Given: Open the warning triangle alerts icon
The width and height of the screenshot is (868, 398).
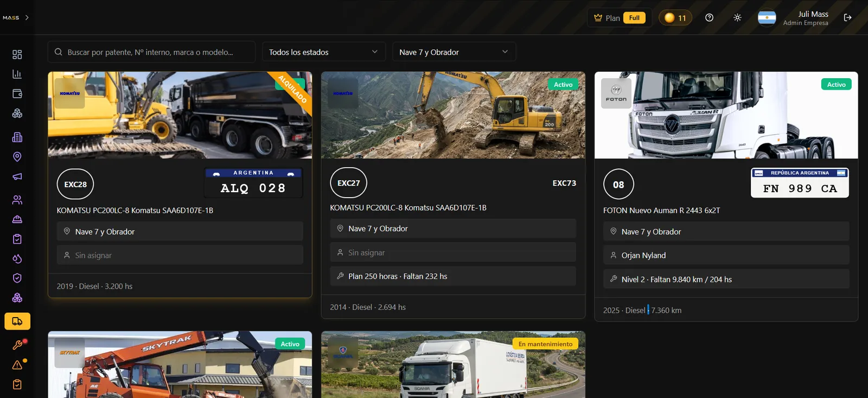Looking at the screenshot, I should (x=17, y=365).
